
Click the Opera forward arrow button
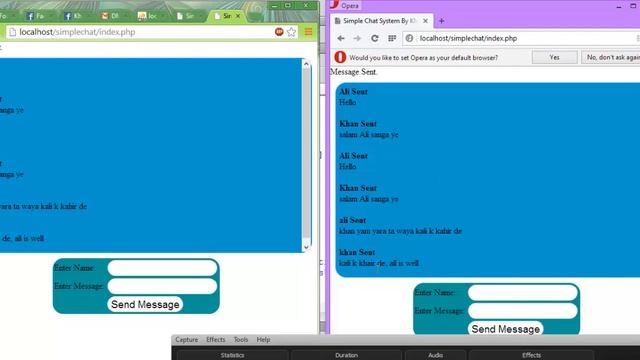[x=357, y=38]
